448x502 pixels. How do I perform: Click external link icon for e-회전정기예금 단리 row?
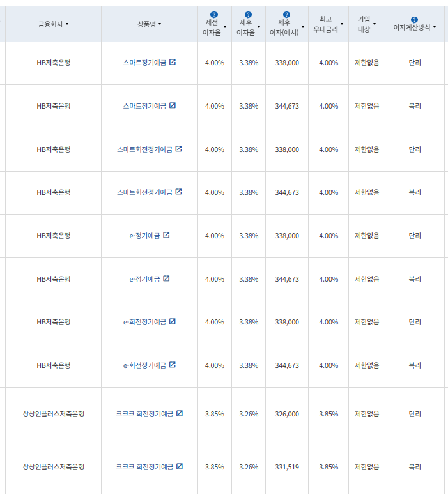[173, 321]
